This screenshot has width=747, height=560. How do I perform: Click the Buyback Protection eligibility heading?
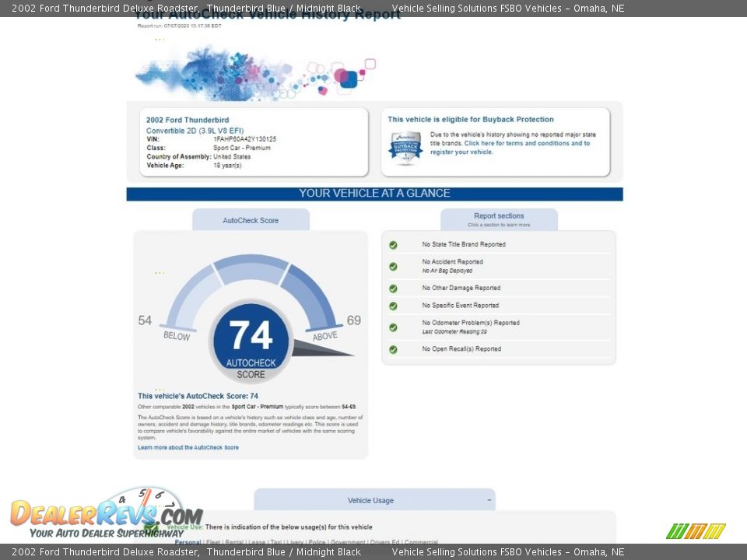click(471, 120)
